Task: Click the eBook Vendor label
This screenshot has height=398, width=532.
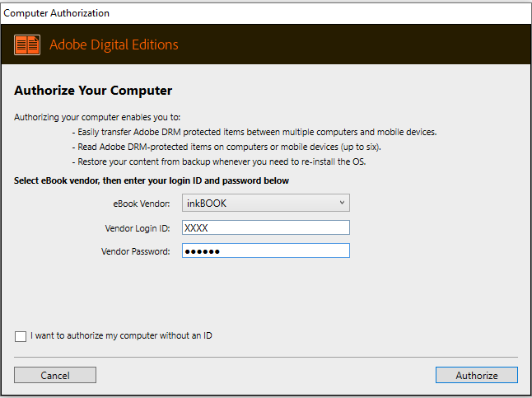Action: tap(142, 204)
